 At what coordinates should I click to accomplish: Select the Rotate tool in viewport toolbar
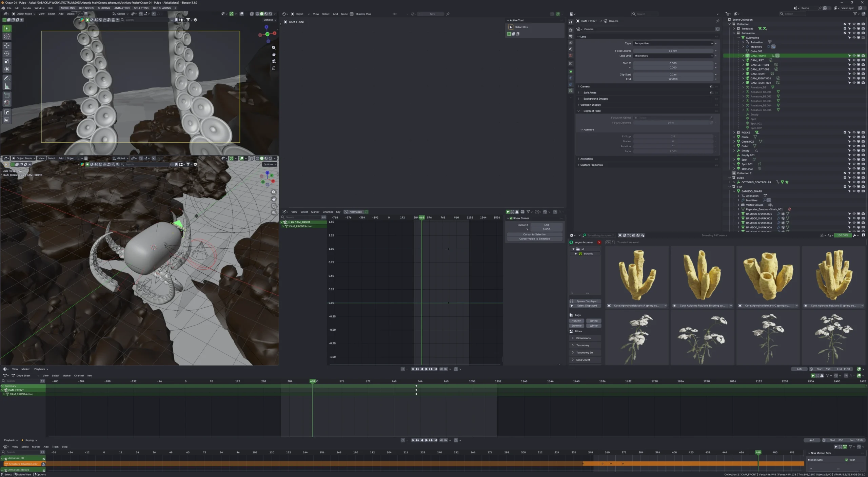[x=7, y=53]
